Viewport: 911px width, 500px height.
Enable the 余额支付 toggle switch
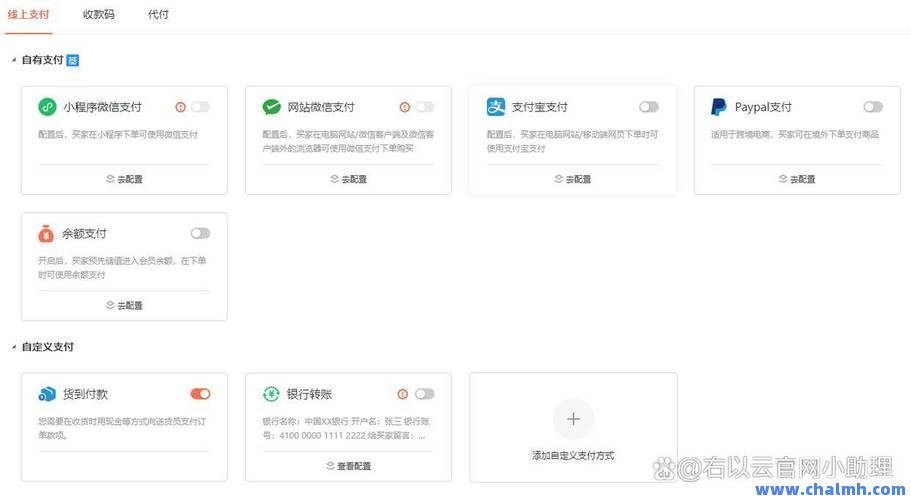pos(200,234)
